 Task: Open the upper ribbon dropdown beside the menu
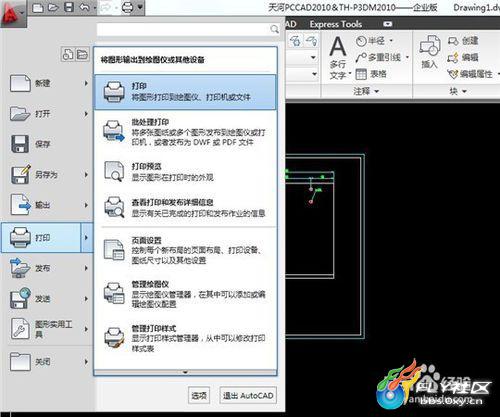tap(313, 57)
